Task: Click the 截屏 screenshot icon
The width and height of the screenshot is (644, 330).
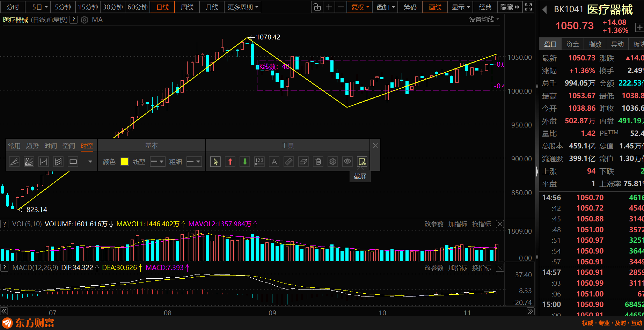Action: coord(362,162)
